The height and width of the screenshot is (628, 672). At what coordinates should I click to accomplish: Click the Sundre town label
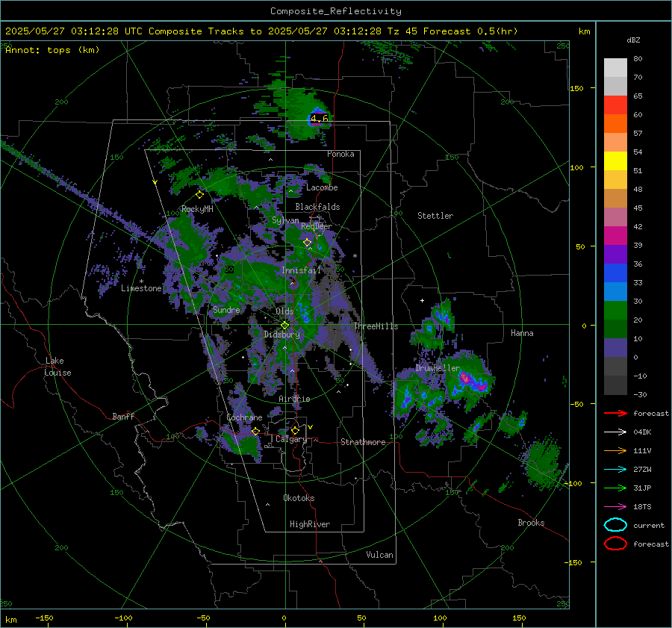coord(226,309)
